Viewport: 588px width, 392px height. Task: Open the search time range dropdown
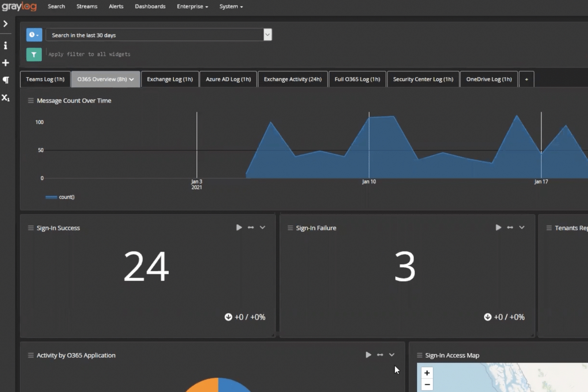(x=267, y=34)
